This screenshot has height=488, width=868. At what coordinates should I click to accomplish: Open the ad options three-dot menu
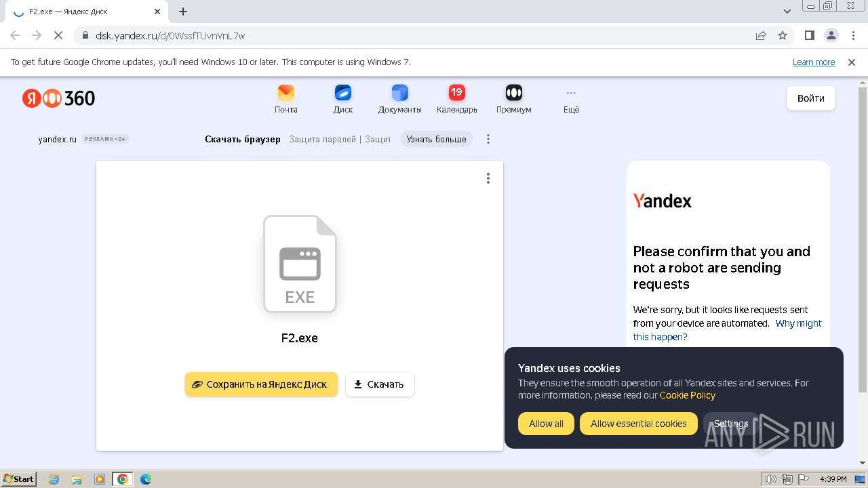click(x=488, y=139)
